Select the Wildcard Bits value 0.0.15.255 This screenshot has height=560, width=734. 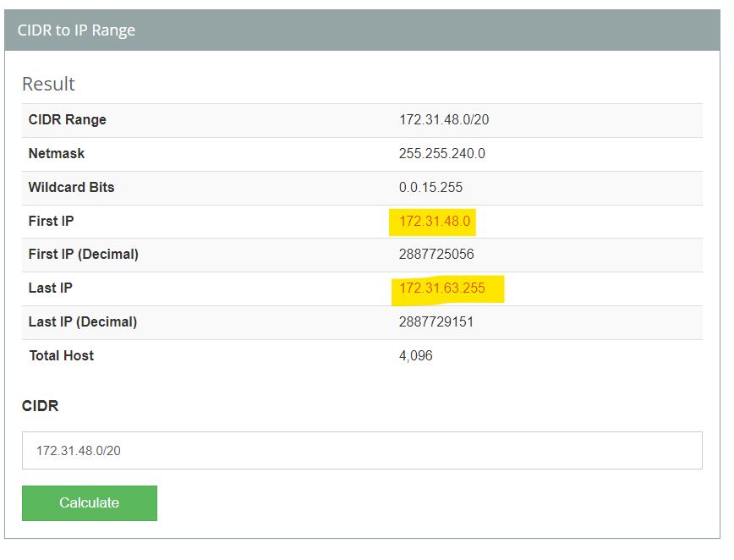pos(430,187)
